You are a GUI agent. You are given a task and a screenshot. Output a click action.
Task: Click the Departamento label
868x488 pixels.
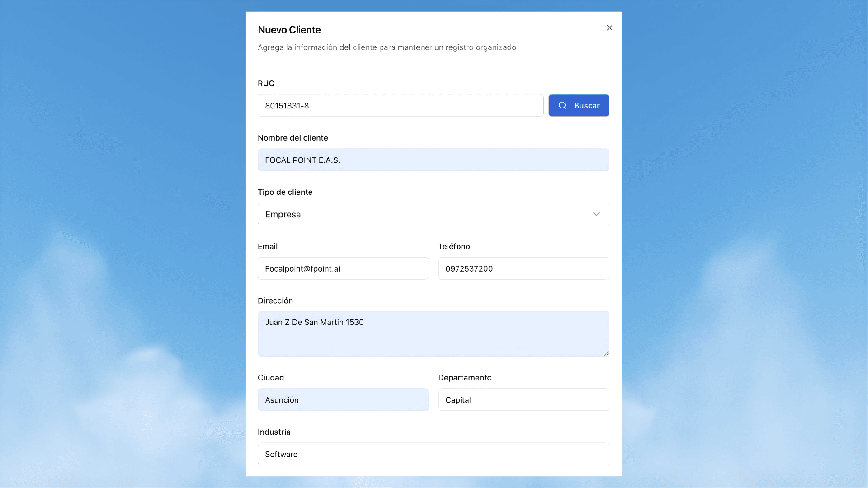(464, 378)
